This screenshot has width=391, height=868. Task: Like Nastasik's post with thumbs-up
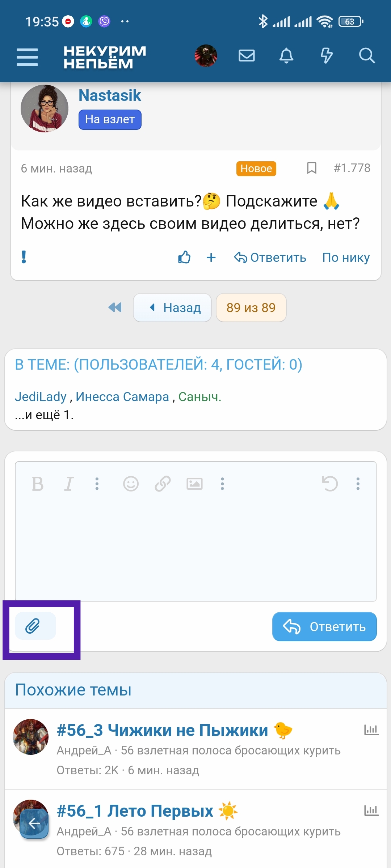[x=184, y=257]
